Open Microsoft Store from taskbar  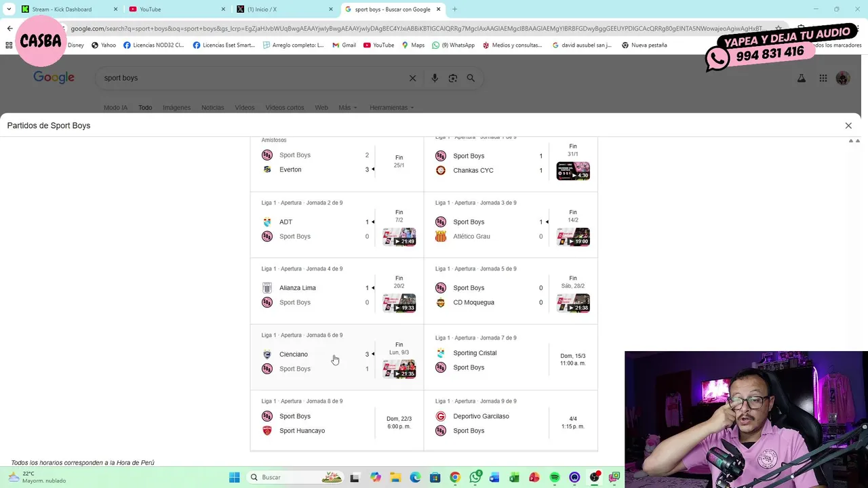click(435, 477)
